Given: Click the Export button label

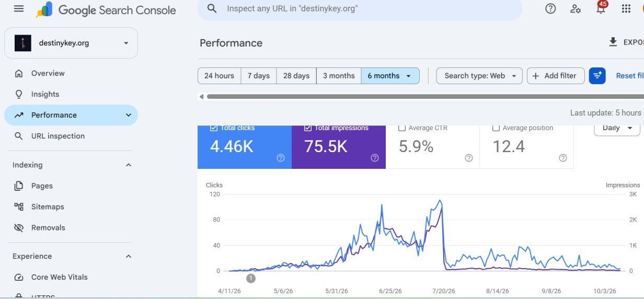Looking at the screenshot, I should [x=634, y=42].
